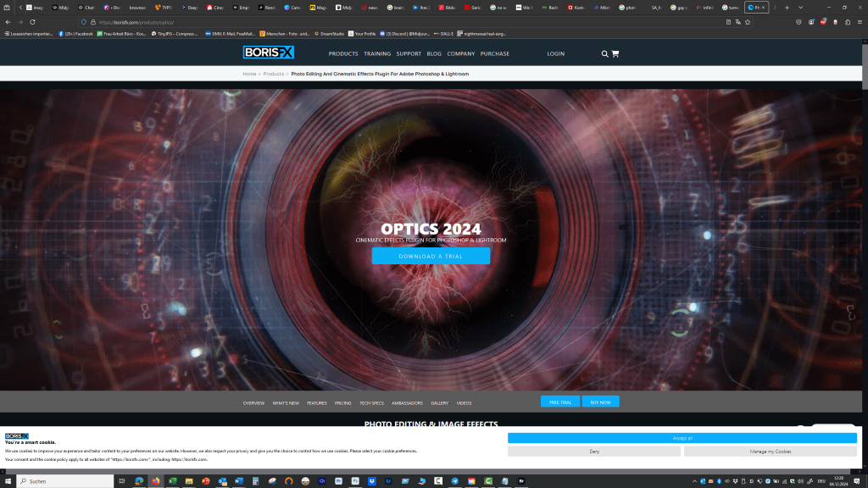868x488 pixels.
Task: Open the site search magnifier icon
Action: click(604, 53)
